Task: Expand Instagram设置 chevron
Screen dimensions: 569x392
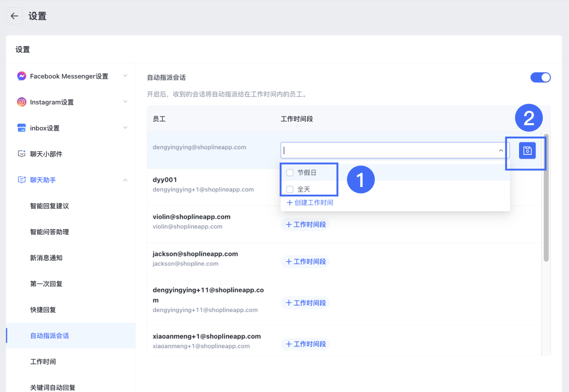Action: point(125,102)
